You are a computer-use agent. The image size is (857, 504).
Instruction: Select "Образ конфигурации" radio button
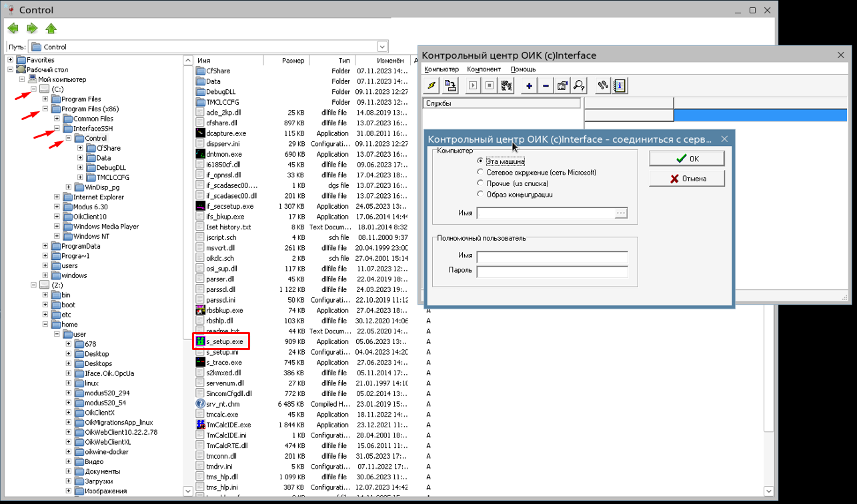click(480, 194)
